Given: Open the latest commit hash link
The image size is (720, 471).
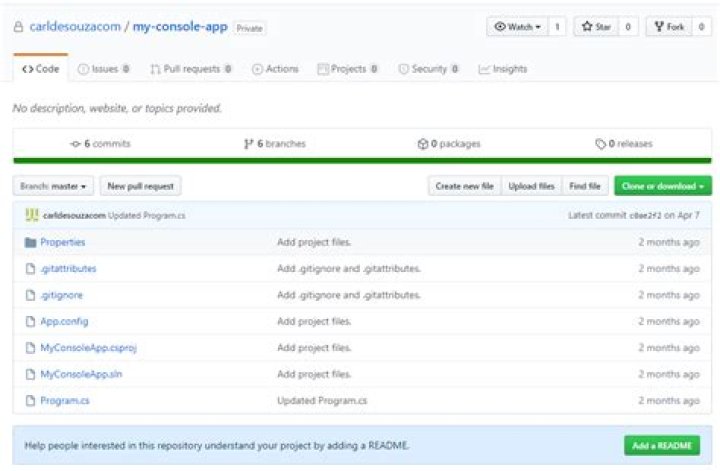Looking at the screenshot, I should [645, 215].
